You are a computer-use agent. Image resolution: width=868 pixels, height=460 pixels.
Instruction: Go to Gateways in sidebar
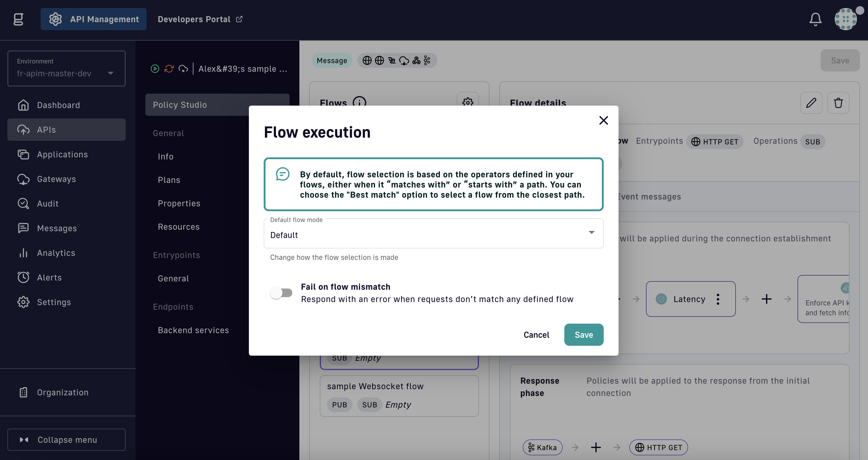[x=56, y=179]
